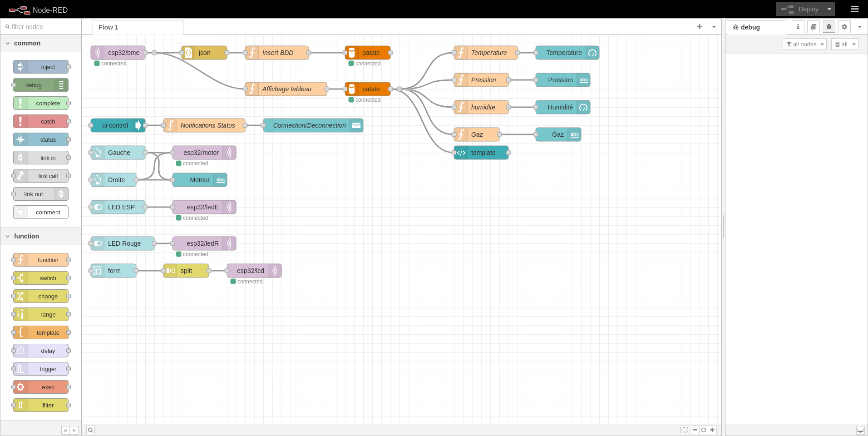Open the info sidebar tab
This screenshot has width=868, height=436.
(798, 27)
